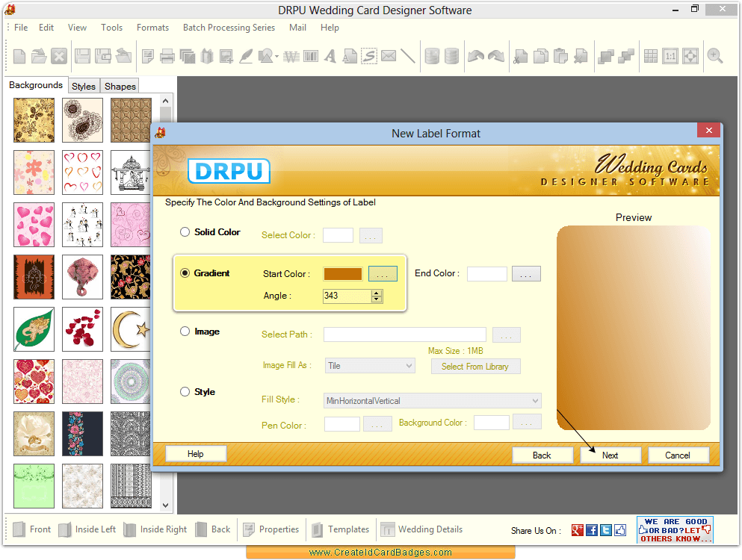Click the Redo arrow toolbar icon

pyautogui.click(x=496, y=56)
